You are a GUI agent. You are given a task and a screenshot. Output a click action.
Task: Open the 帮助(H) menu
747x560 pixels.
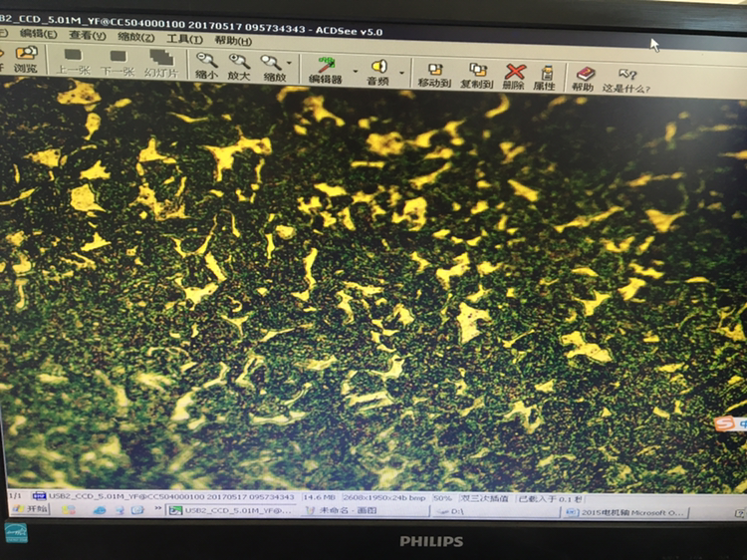point(233,41)
